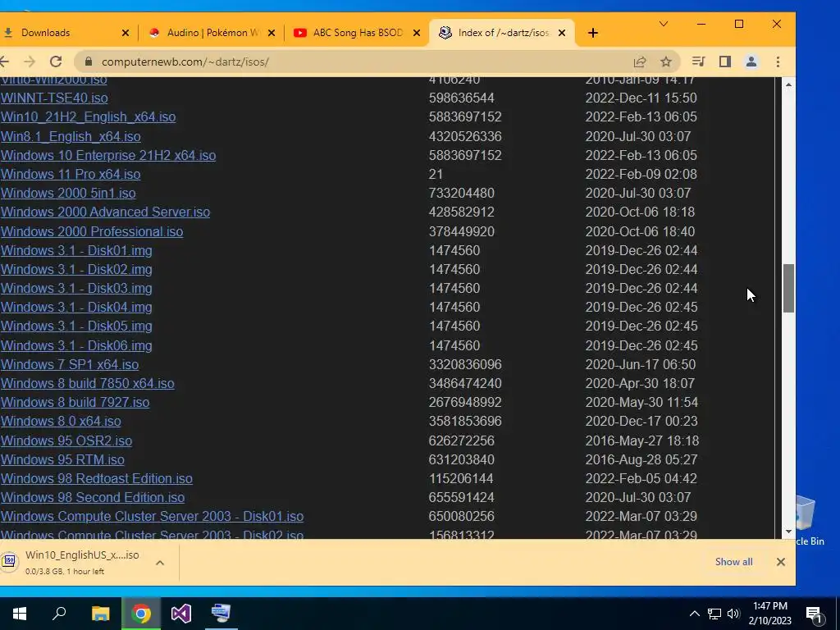
Task: Click the volume speaker tray icon
Action: coord(733,614)
